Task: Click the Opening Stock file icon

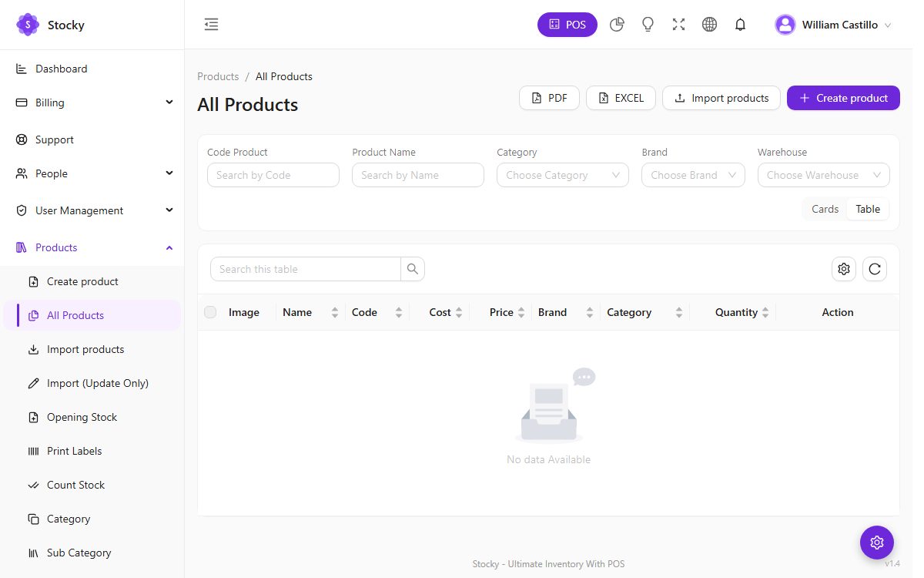Action: pos(33,417)
